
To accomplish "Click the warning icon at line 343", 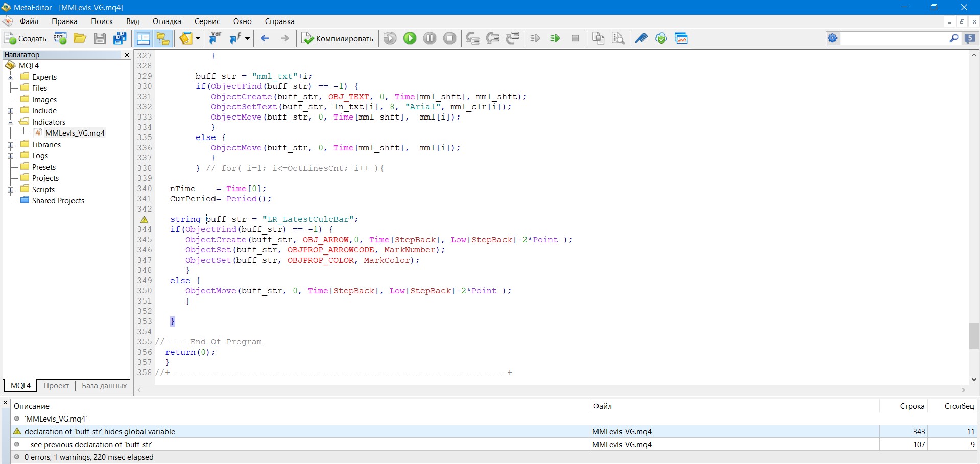I will pos(145,219).
